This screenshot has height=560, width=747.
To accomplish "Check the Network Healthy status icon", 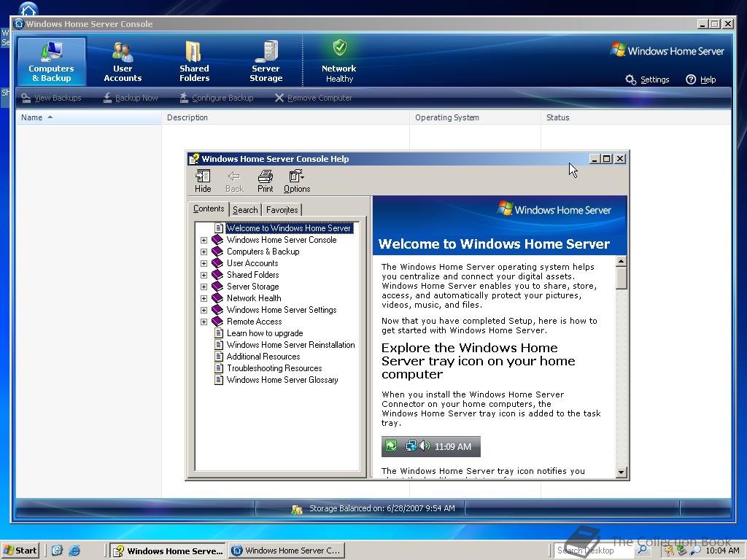I will (x=338, y=47).
